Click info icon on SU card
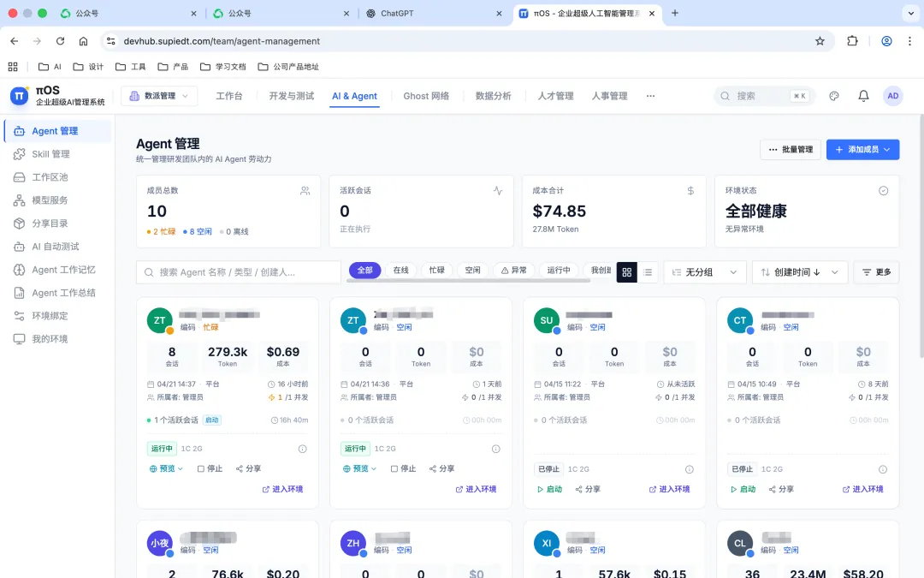Viewport: 924px width, 578px height. [689, 469]
